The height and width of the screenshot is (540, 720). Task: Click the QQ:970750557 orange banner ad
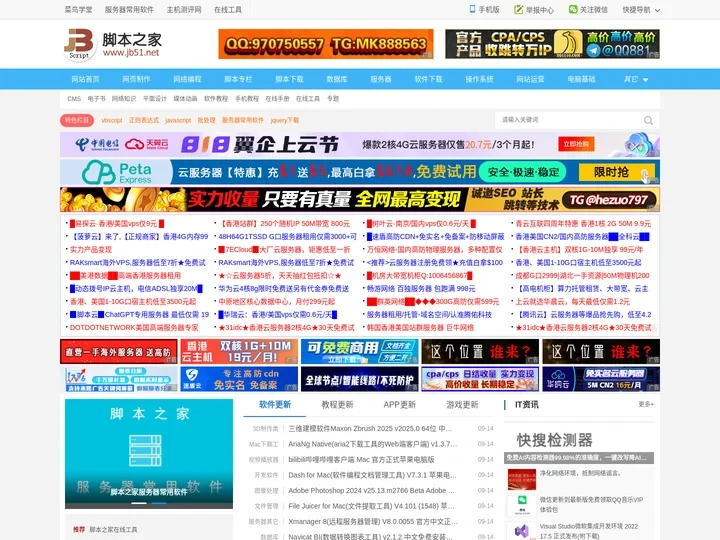point(326,44)
